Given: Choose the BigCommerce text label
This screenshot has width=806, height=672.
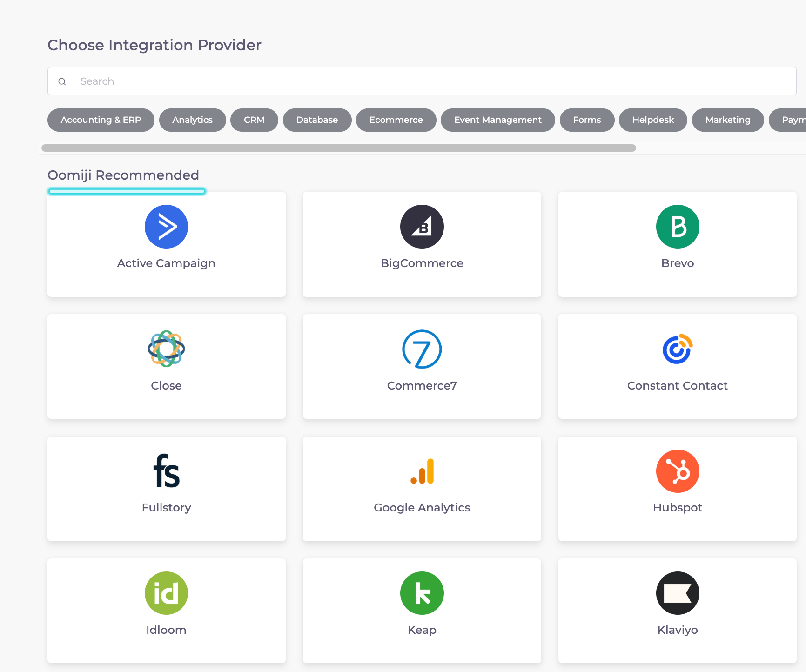Looking at the screenshot, I should coord(422,263).
